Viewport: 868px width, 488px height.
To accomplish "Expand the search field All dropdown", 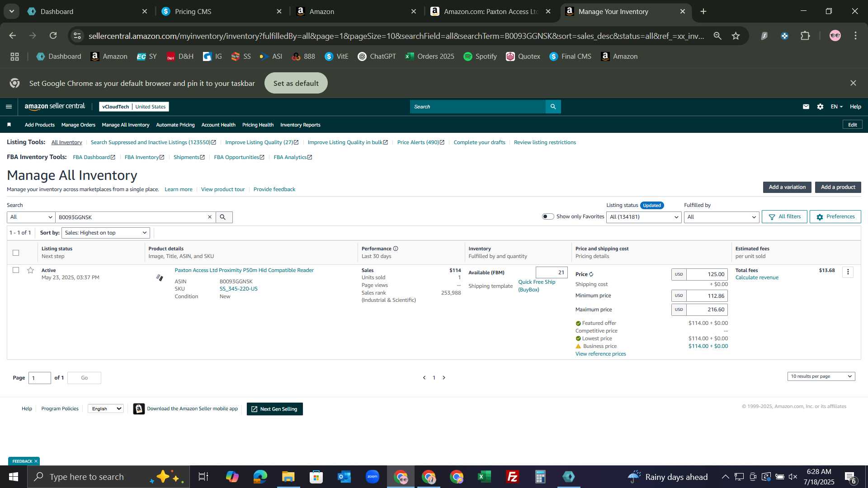I will (x=31, y=217).
